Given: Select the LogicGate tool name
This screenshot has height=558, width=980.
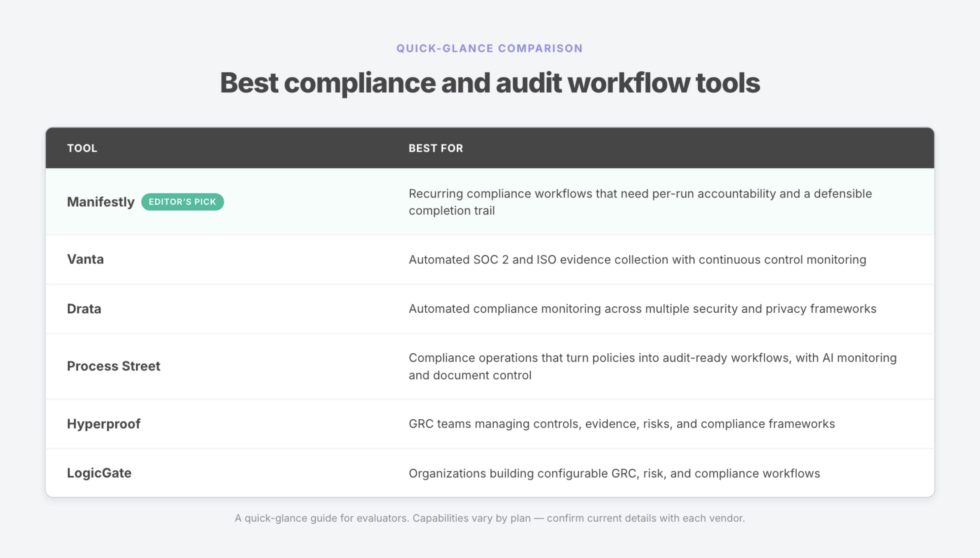Looking at the screenshot, I should (x=99, y=473).
